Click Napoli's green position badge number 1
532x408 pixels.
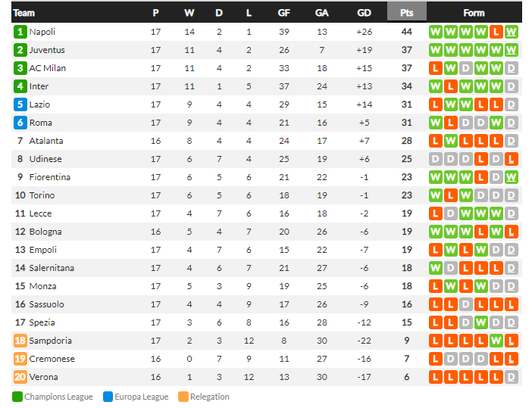coord(20,32)
